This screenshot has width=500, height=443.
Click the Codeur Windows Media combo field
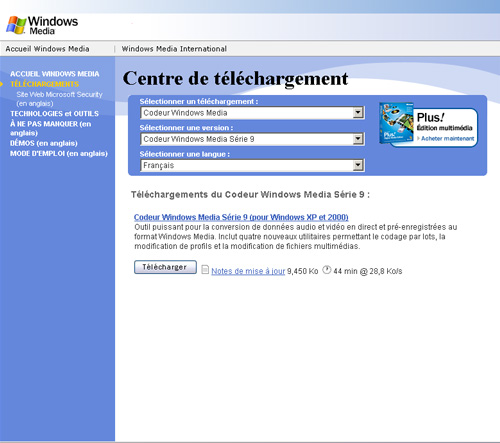click(252, 113)
